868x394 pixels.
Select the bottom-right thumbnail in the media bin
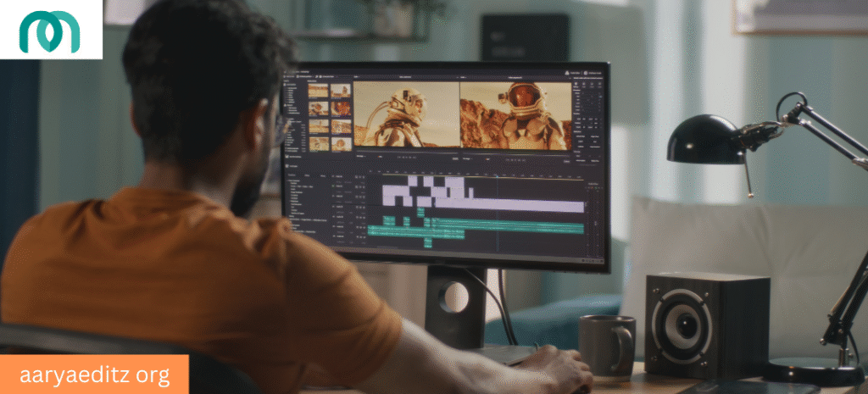coord(341,144)
